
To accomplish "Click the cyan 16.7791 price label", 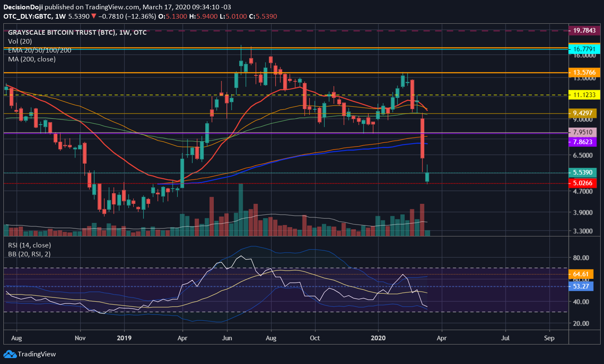I will (x=584, y=50).
